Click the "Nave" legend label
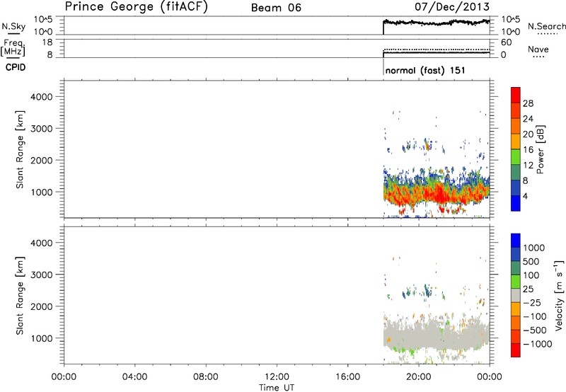Viewport: 566px width, 392px height. 538,49
